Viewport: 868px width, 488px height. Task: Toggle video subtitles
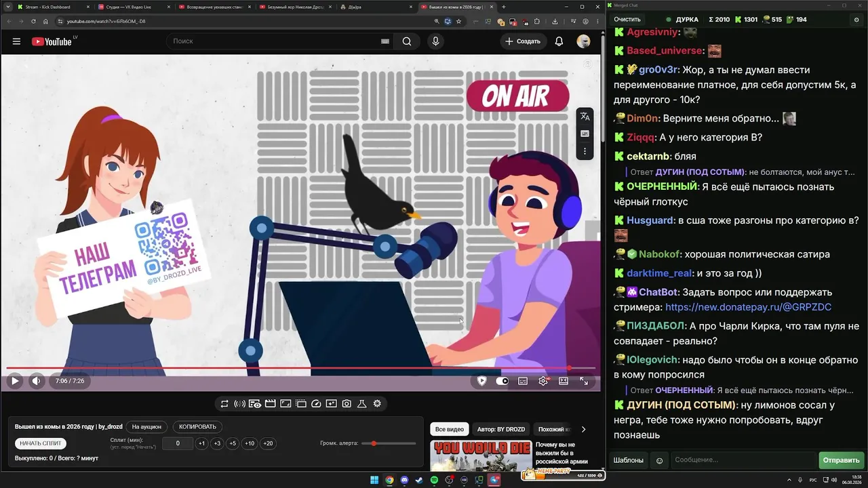click(523, 381)
